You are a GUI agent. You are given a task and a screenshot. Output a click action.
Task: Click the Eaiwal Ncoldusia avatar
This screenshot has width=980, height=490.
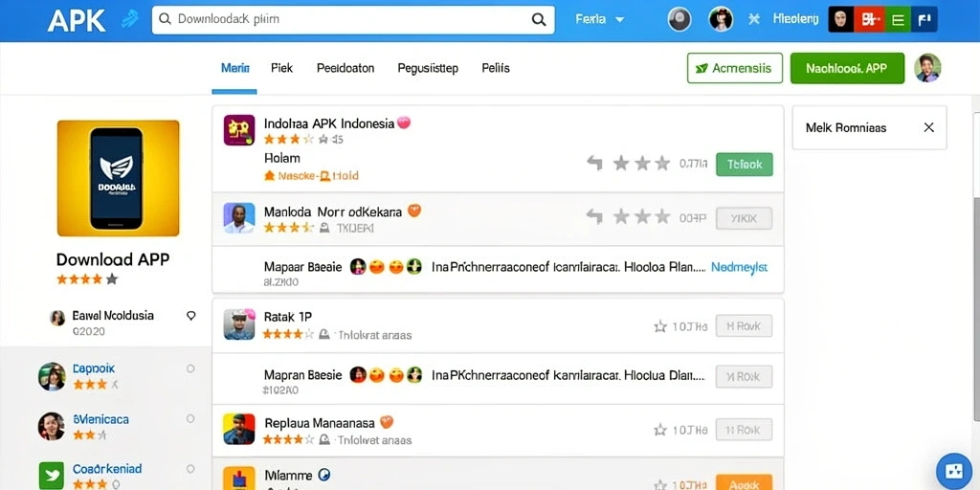(x=56, y=318)
